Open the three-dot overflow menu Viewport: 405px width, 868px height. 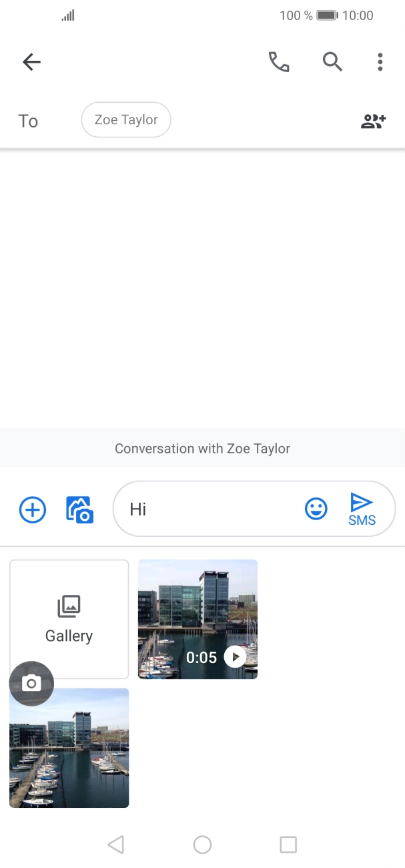pos(380,62)
